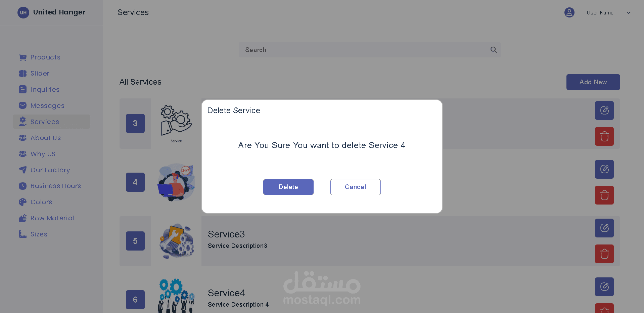Click the user profile avatar icon
The height and width of the screenshot is (313, 644).
(x=569, y=12)
